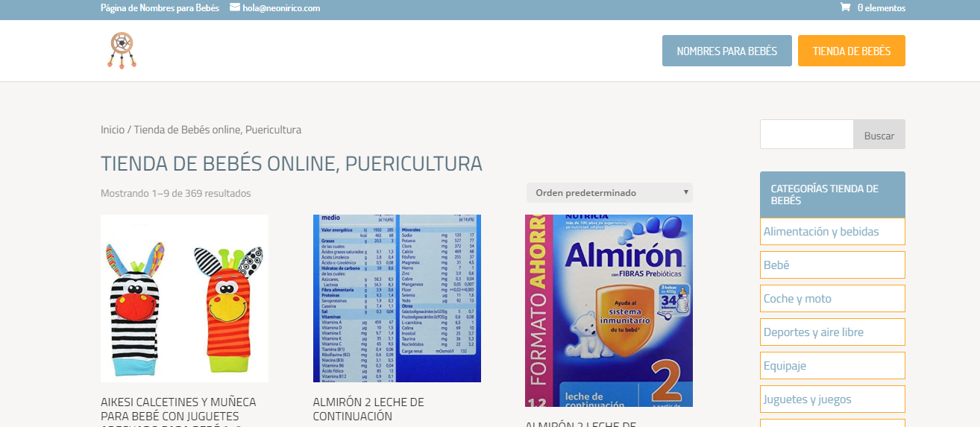Click the envelope email icon
The image size is (980, 427).
click(x=235, y=7)
